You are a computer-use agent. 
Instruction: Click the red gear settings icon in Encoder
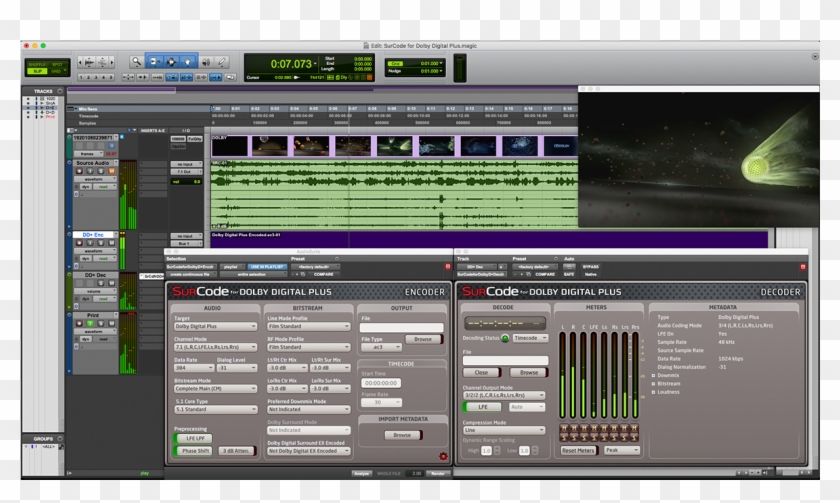442,457
